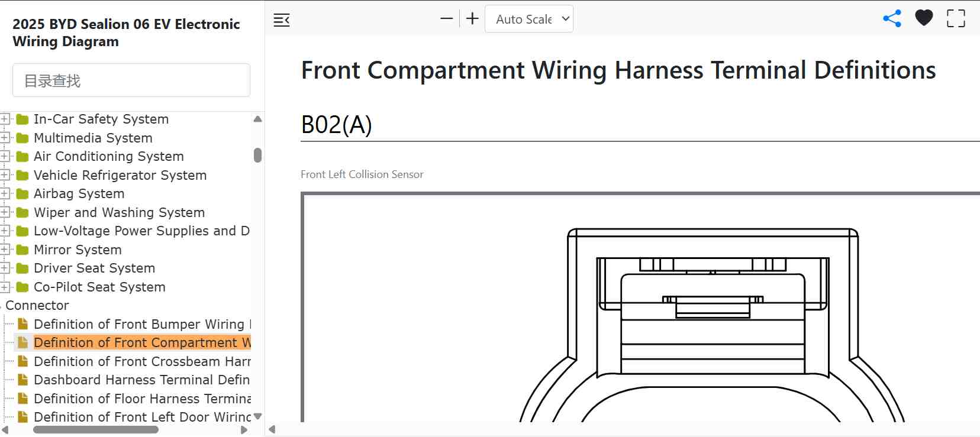The width and height of the screenshot is (980, 437).
Task: Select Vehicle Refrigerator System entry
Action: point(120,175)
